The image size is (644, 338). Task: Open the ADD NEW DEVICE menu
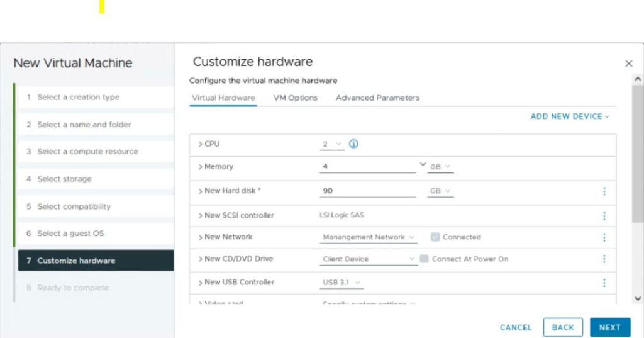[x=570, y=116]
